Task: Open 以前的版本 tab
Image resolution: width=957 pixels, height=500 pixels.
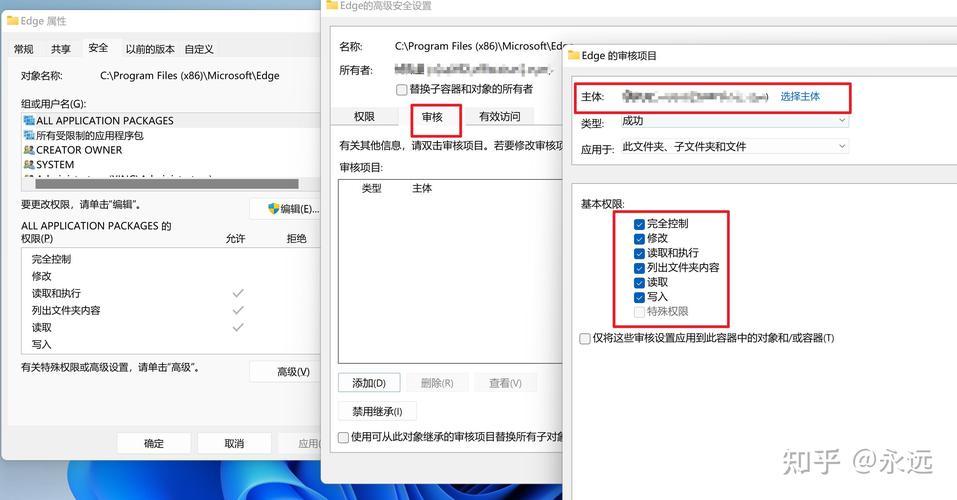Action: (x=150, y=49)
